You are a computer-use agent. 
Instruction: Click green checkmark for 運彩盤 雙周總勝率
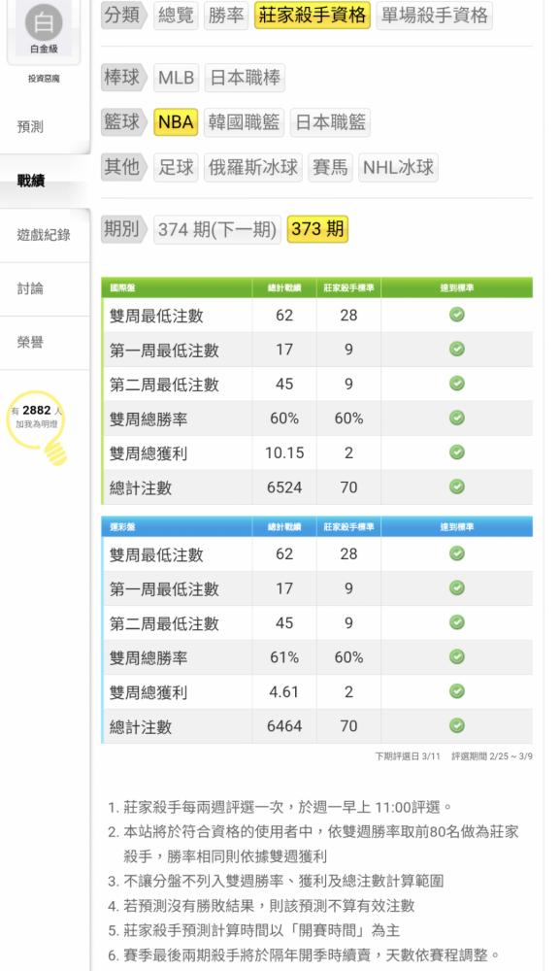pos(457,656)
